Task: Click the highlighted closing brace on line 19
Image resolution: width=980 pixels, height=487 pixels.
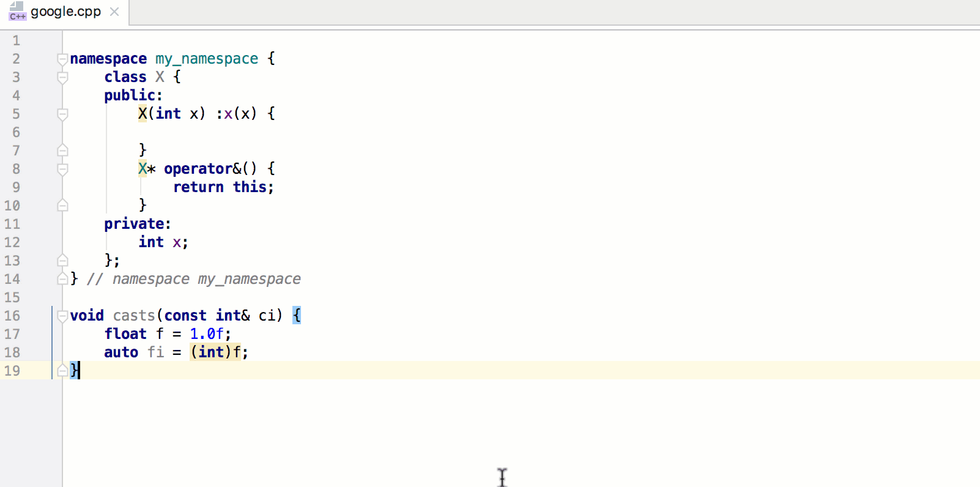Action: point(74,370)
